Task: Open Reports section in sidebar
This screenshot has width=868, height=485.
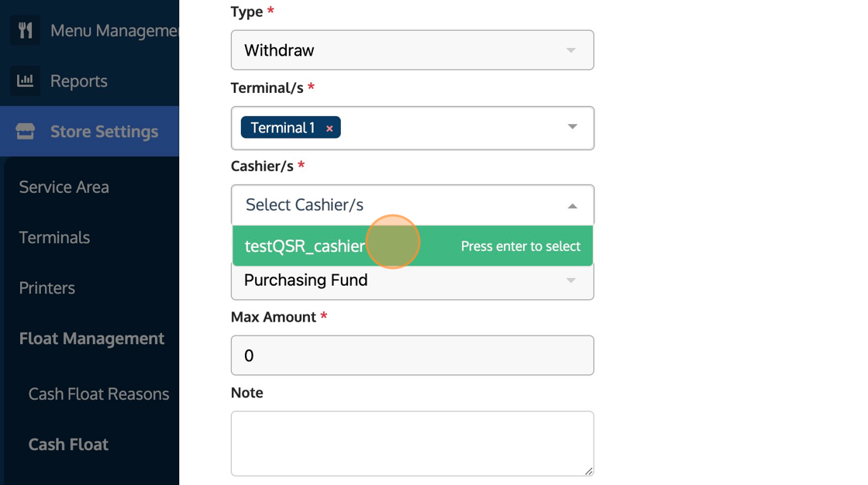Action: coord(78,81)
